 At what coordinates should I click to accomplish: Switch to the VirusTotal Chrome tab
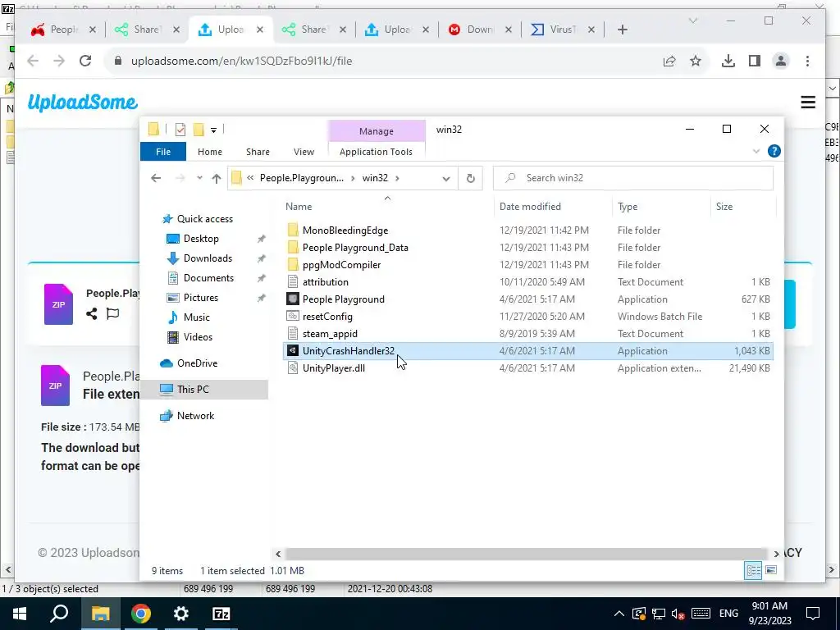(563, 30)
